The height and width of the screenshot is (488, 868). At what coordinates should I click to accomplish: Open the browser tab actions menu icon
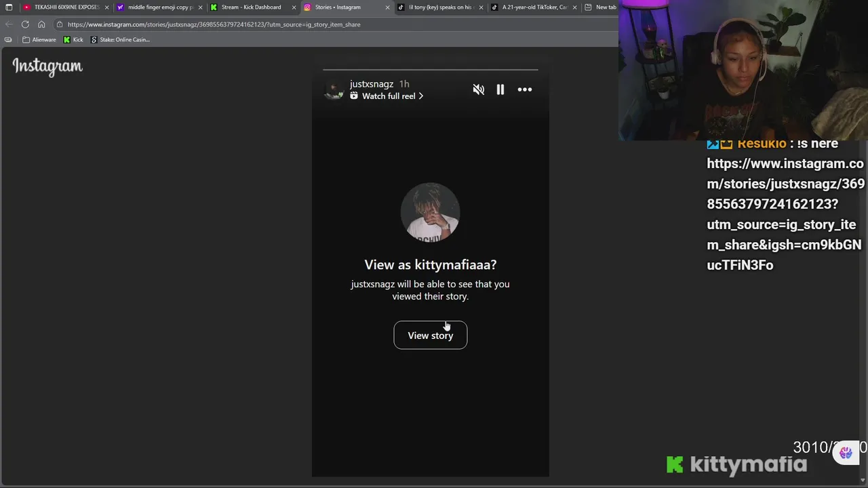[x=8, y=7]
